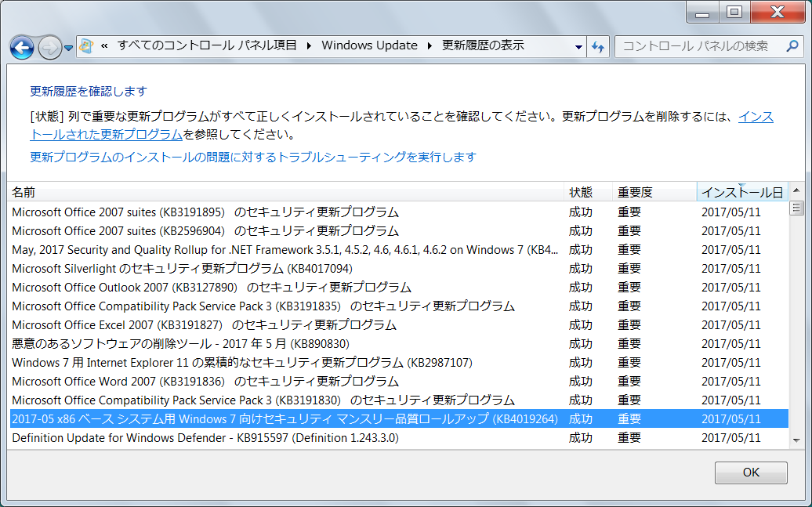Image resolution: width=812 pixels, height=507 pixels.
Task: Click the コントロール パネルの検索 search field
Action: [x=701, y=46]
